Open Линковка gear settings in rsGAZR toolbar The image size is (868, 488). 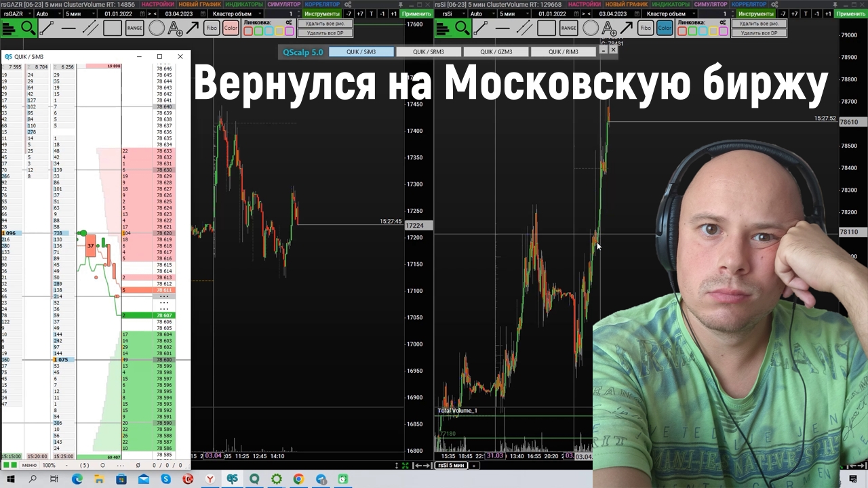[x=289, y=22]
